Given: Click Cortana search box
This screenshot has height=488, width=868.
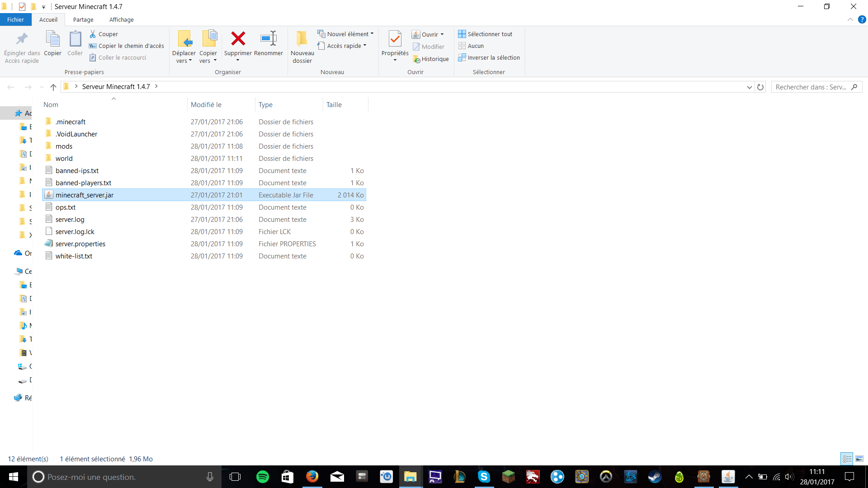Looking at the screenshot, I should [x=124, y=477].
